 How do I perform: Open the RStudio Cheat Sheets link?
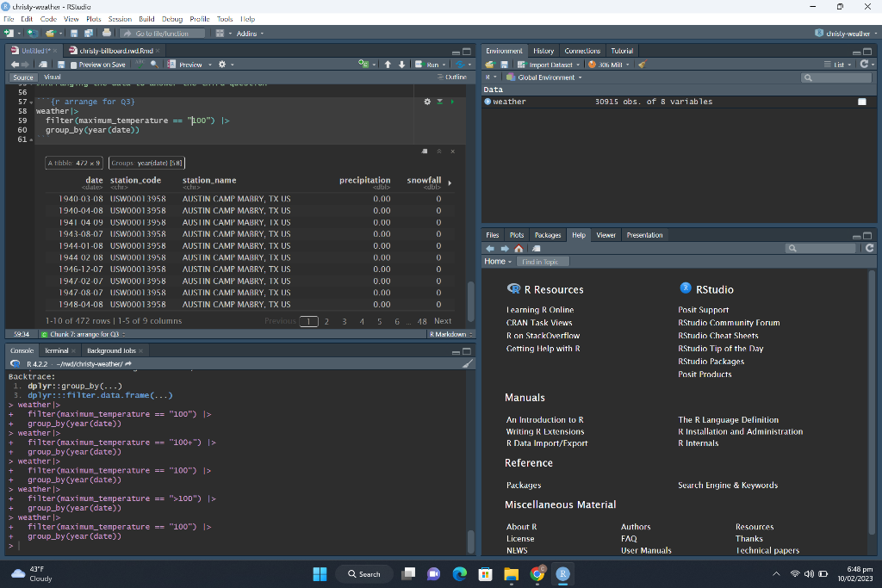pos(717,336)
